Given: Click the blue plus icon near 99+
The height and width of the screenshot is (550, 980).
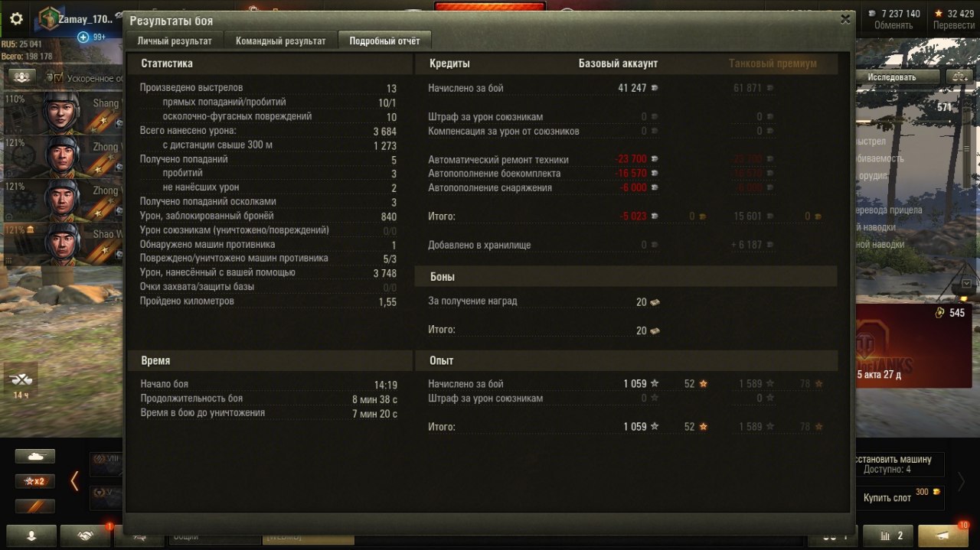Looking at the screenshot, I should pyautogui.click(x=83, y=37).
